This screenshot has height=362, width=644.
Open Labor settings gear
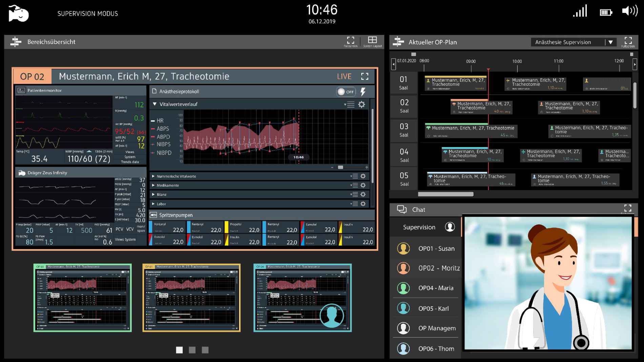[x=363, y=204]
